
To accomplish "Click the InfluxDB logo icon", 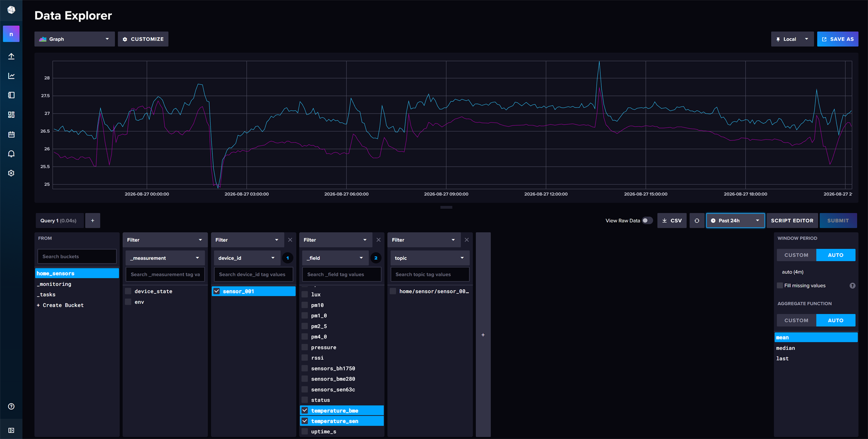I will point(11,10).
